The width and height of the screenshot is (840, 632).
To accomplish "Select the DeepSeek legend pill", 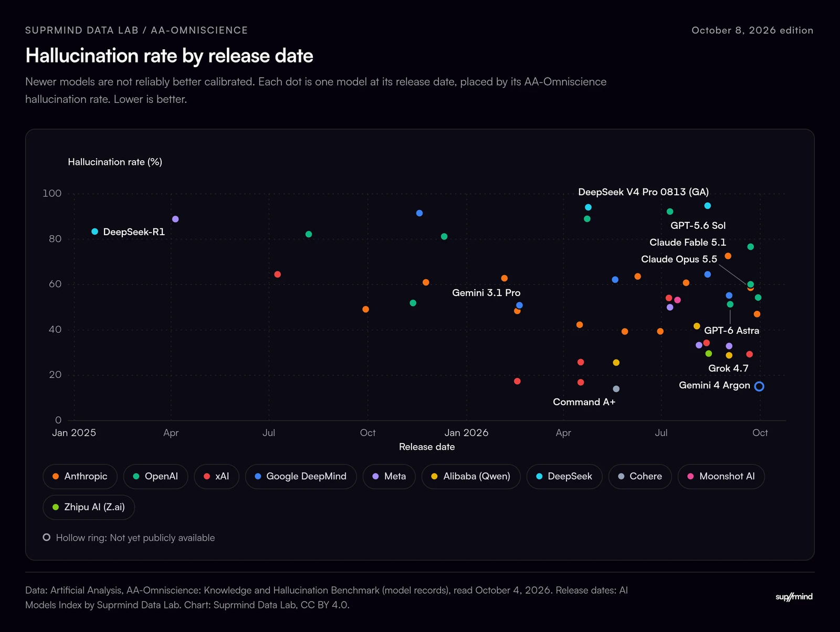I will [x=564, y=477].
